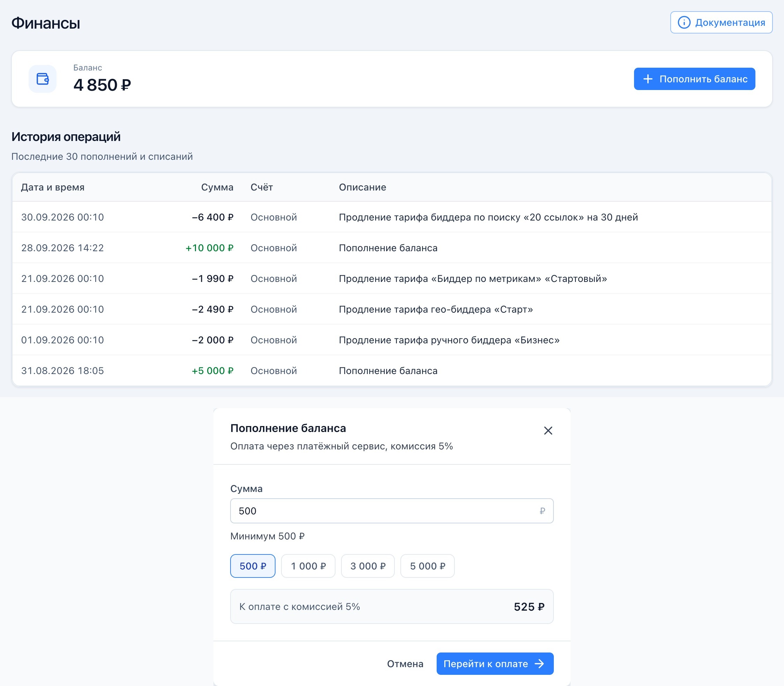Image resolution: width=784 pixels, height=686 pixels.
Task: Click the Счёт column header
Action: coord(262,187)
